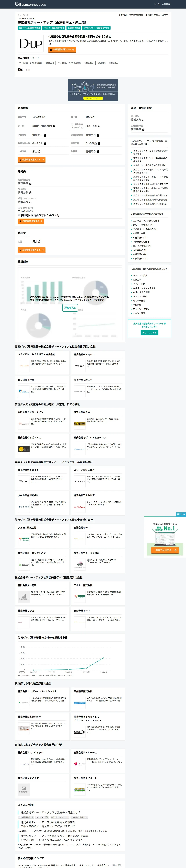Click the lock icon beside 50億〜300億円 sales

(54, 126)
